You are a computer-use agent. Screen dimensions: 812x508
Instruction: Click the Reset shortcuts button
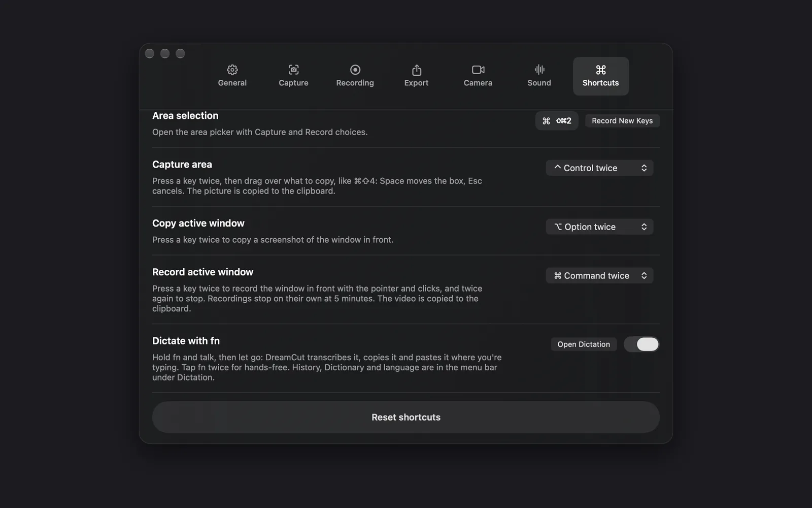pyautogui.click(x=406, y=417)
